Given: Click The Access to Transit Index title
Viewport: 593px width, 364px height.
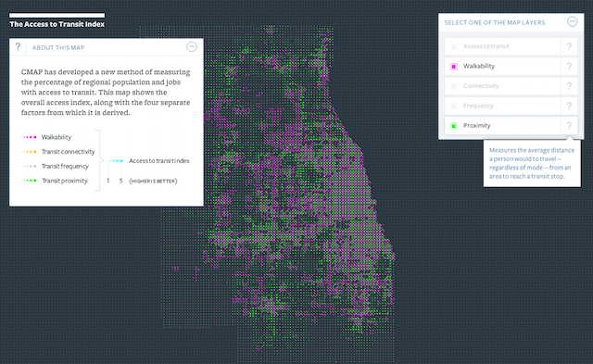Looking at the screenshot, I should pos(57,24).
